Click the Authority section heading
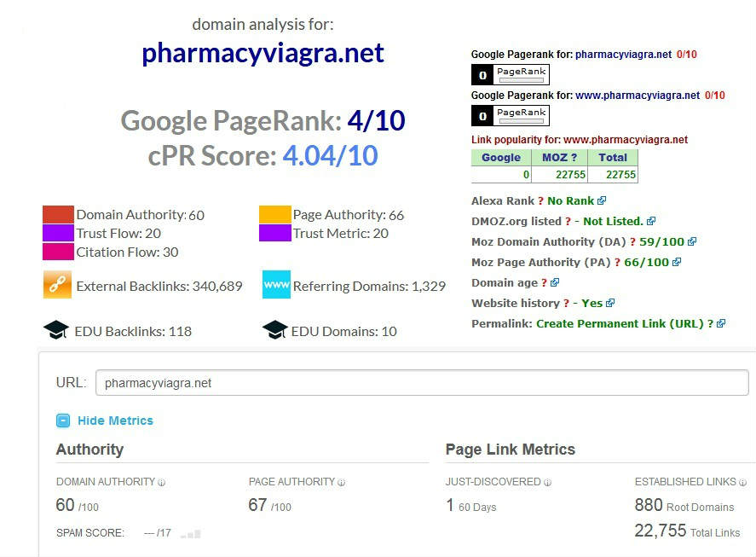 pyautogui.click(x=89, y=450)
